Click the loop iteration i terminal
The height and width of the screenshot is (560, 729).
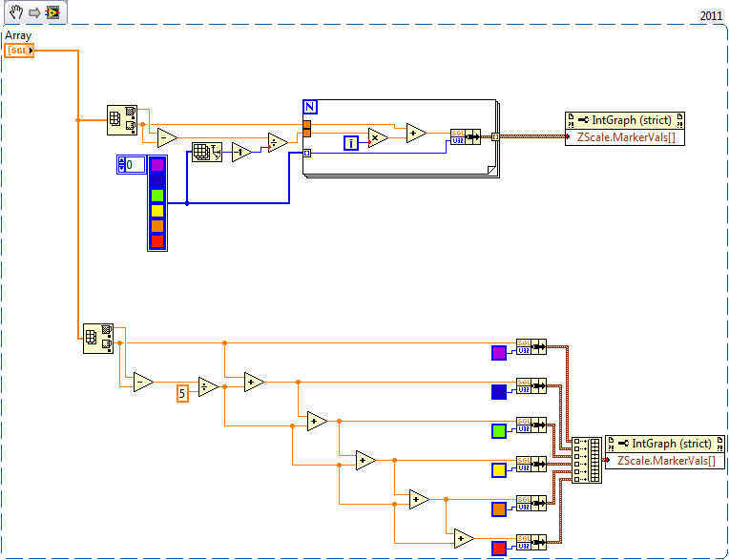pyautogui.click(x=351, y=143)
